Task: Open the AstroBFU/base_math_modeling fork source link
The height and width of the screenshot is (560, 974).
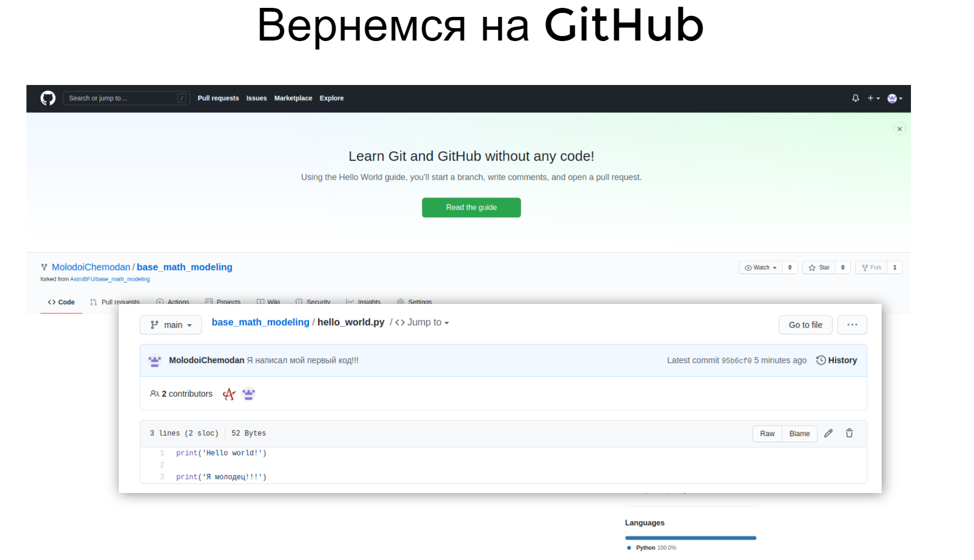Action: coord(110,279)
